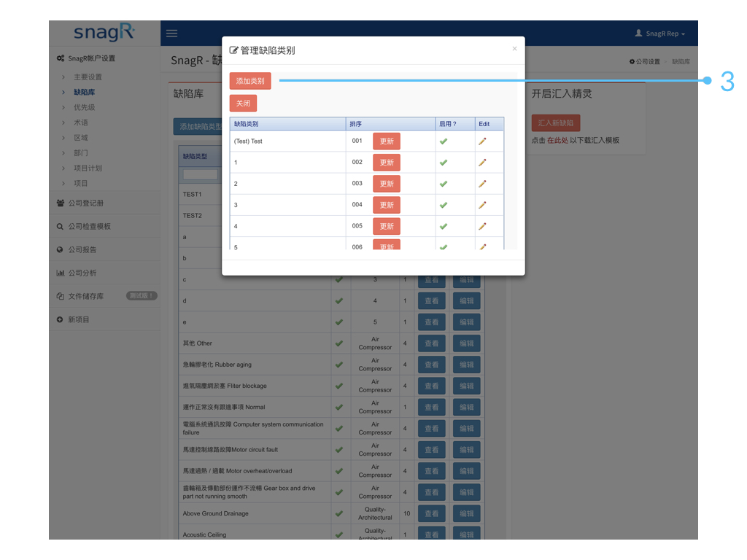
Task: Click the hamburger menu icon in header
Action: pos(171,34)
